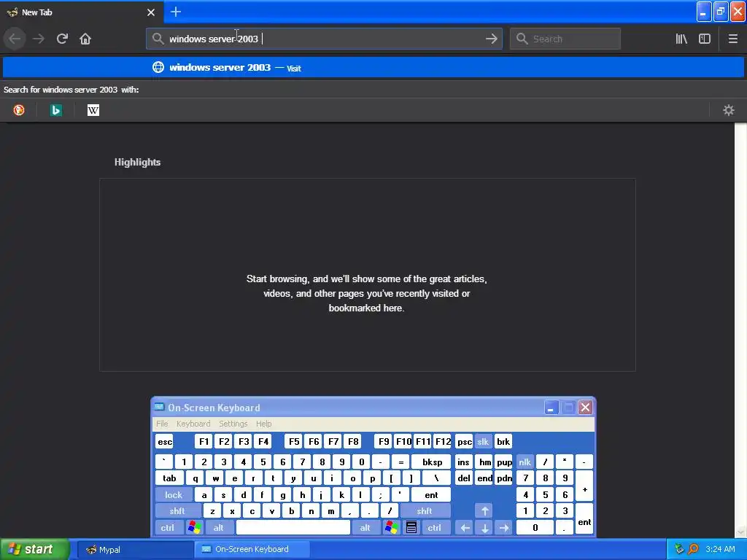Show sidebars with the sidebar icon
Image resolution: width=747 pixels, height=560 pixels.
coord(705,39)
